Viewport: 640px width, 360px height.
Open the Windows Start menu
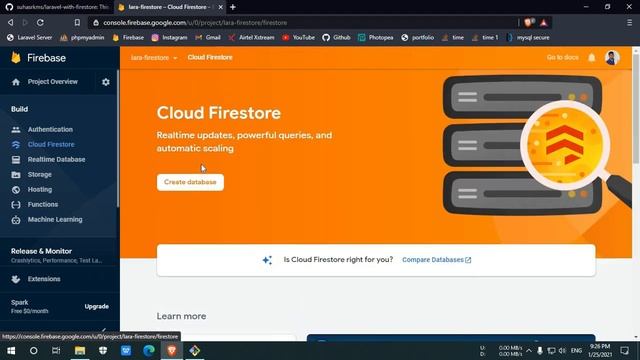pyautogui.click(x=11, y=351)
